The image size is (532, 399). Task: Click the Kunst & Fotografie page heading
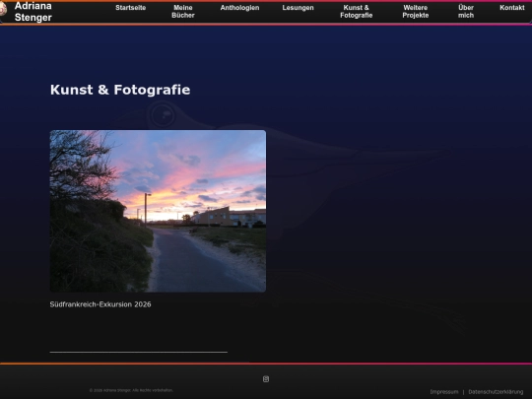tap(120, 90)
